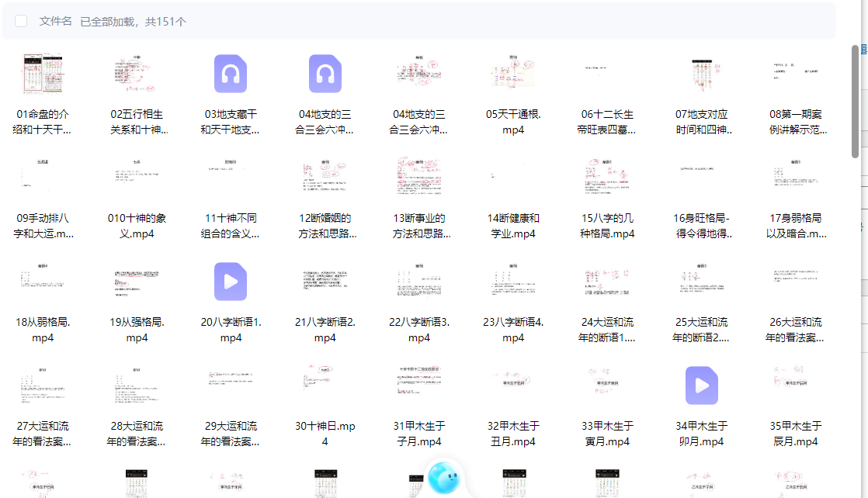This screenshot has width=868, height=498.
Task: Open the 010十神的象义.mp4 thumbnail
Action: point(137,178)
